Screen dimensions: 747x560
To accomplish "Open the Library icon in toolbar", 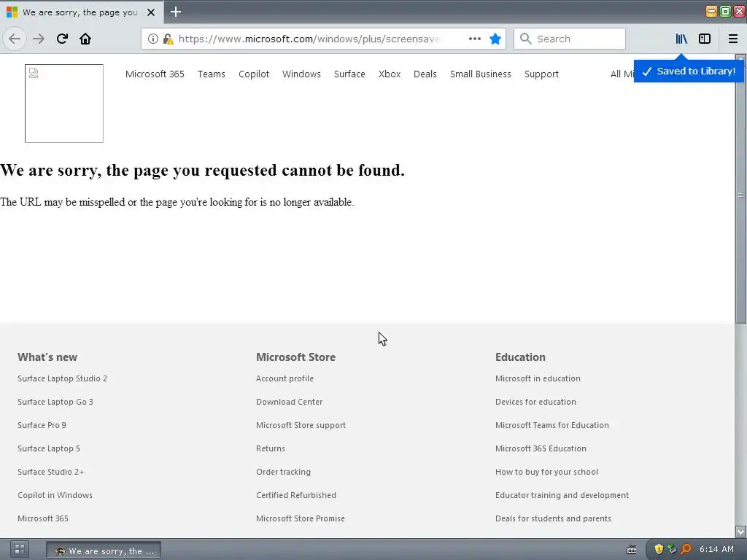I will [x=681, y=39].
